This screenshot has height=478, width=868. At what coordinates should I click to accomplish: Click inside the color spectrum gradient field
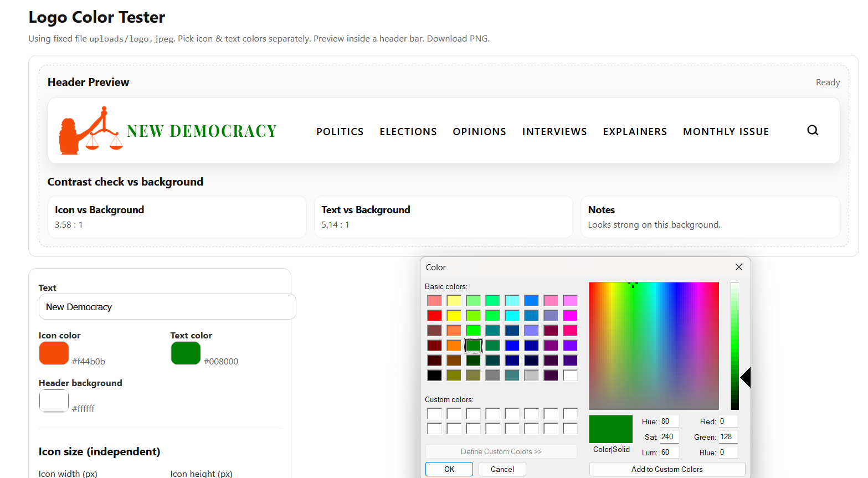654,346
